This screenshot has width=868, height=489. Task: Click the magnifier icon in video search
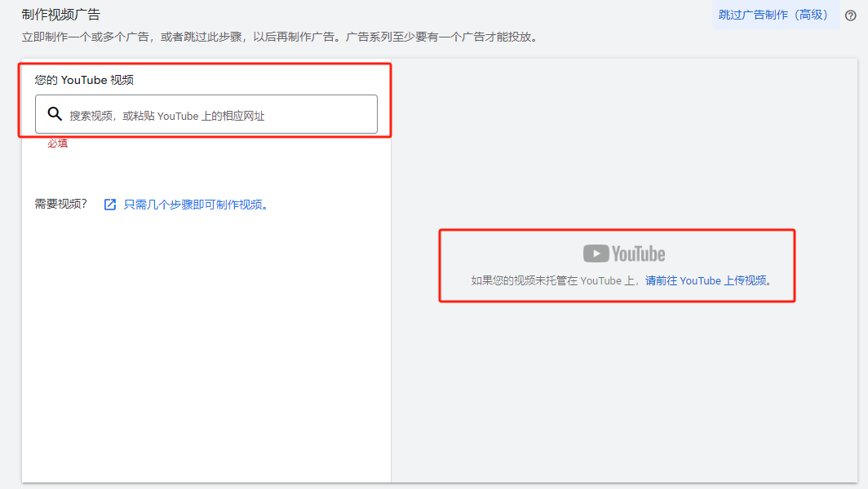click(54, 114)
